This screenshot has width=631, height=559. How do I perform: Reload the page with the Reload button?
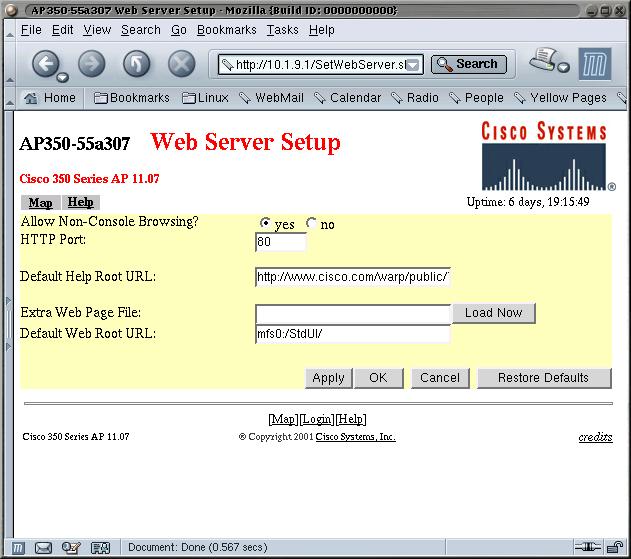(x=137, y=64)
